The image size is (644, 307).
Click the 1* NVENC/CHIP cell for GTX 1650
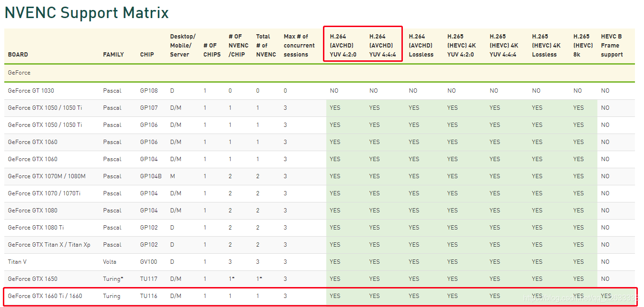pyautogui.click(x=232, y=279)
